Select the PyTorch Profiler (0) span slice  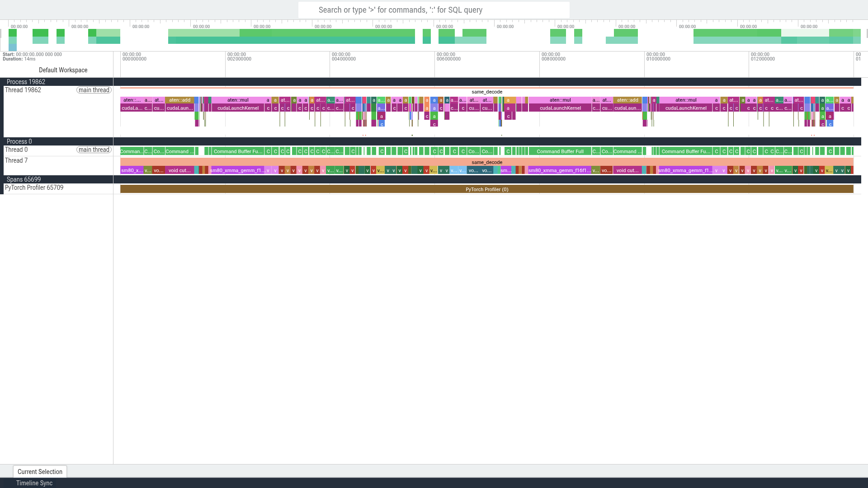click(x=487, y=189)
